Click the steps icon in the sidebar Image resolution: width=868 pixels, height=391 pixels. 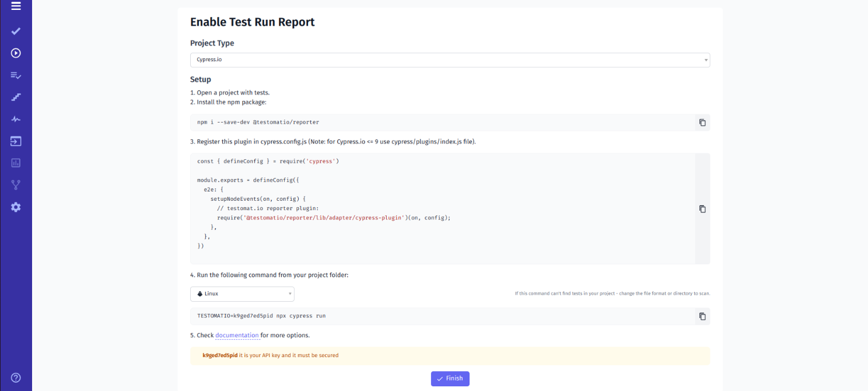click(16, 97)
